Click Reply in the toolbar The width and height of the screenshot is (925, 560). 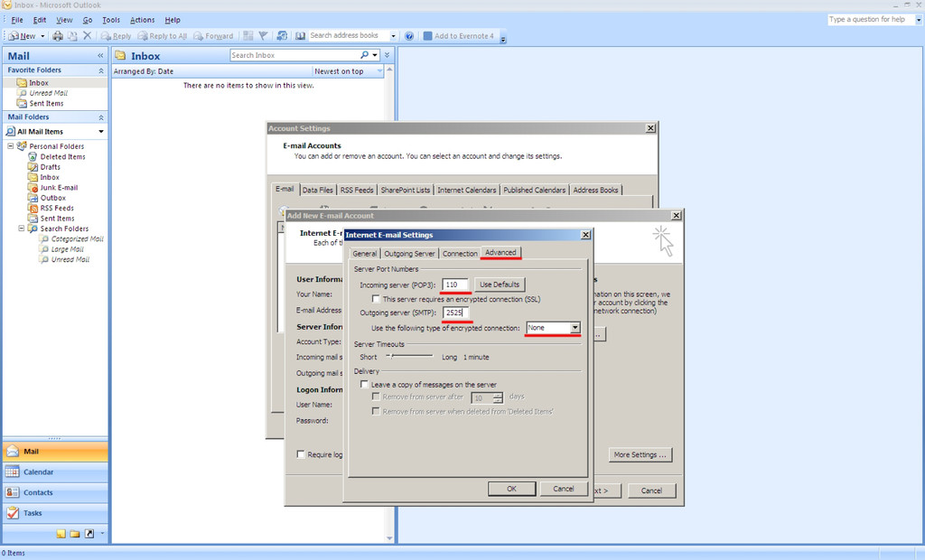117,36
